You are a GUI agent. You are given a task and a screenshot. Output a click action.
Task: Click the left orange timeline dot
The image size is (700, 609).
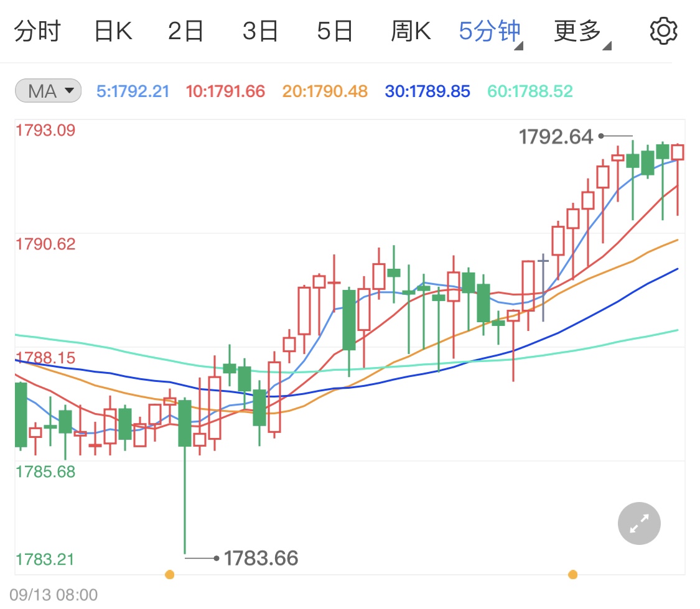[170, 574]
